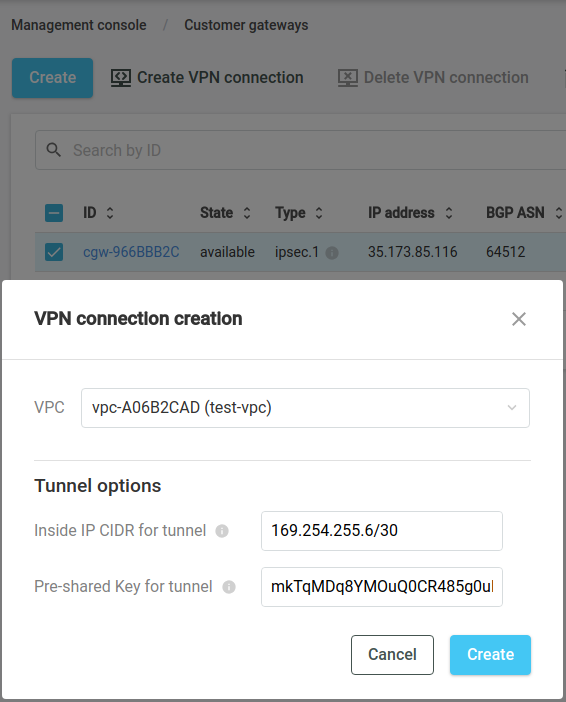Open Customer gateways breadcrumb
The image size is (566, 702).
coord(246,25)
